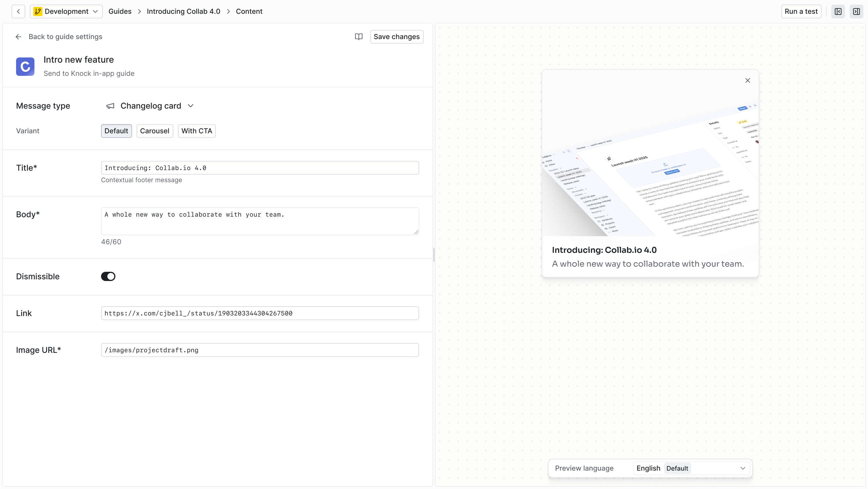Click the back chevron button in top bar
The width and height of the screenshot is (868, 489).
(18, 11)
